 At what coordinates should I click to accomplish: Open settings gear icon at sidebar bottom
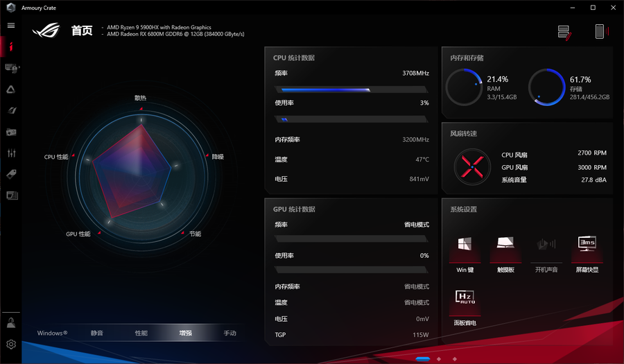(11, 344)
